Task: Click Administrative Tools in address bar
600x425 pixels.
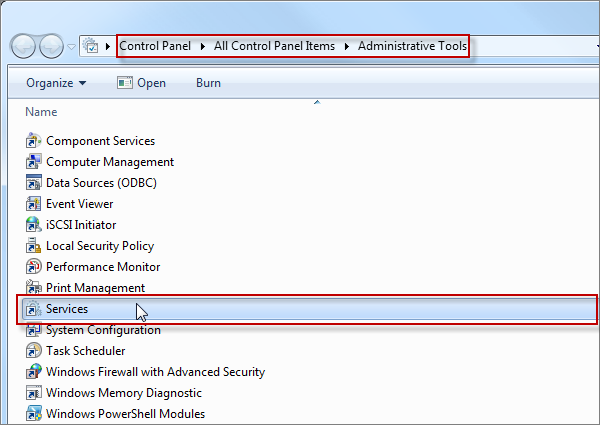Action: (412, 47)
